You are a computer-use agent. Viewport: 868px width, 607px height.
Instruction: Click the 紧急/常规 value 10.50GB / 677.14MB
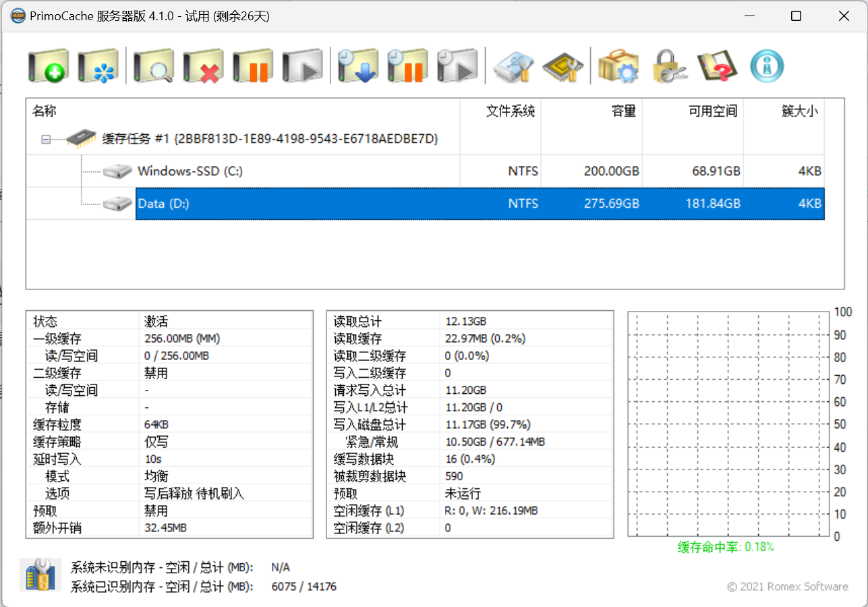(495, 442)
